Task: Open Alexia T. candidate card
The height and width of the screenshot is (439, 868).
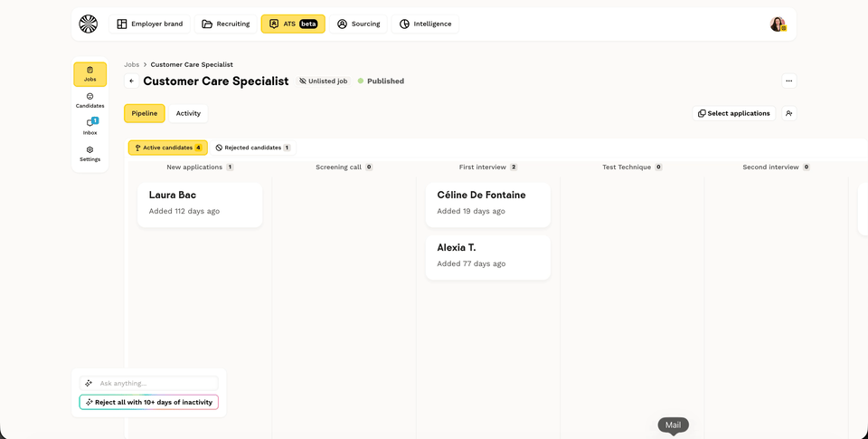Action: 487,257
